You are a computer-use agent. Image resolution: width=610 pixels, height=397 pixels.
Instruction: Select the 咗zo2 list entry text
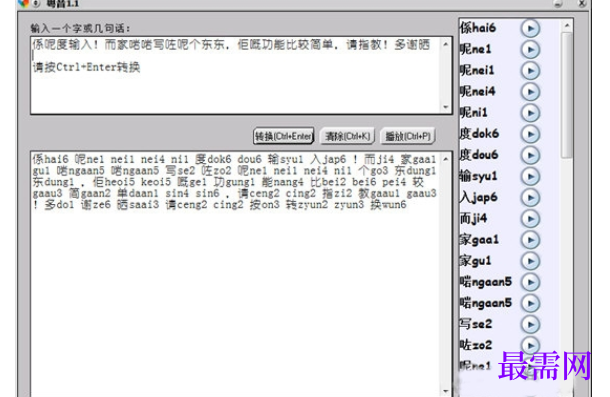point(476,345)
